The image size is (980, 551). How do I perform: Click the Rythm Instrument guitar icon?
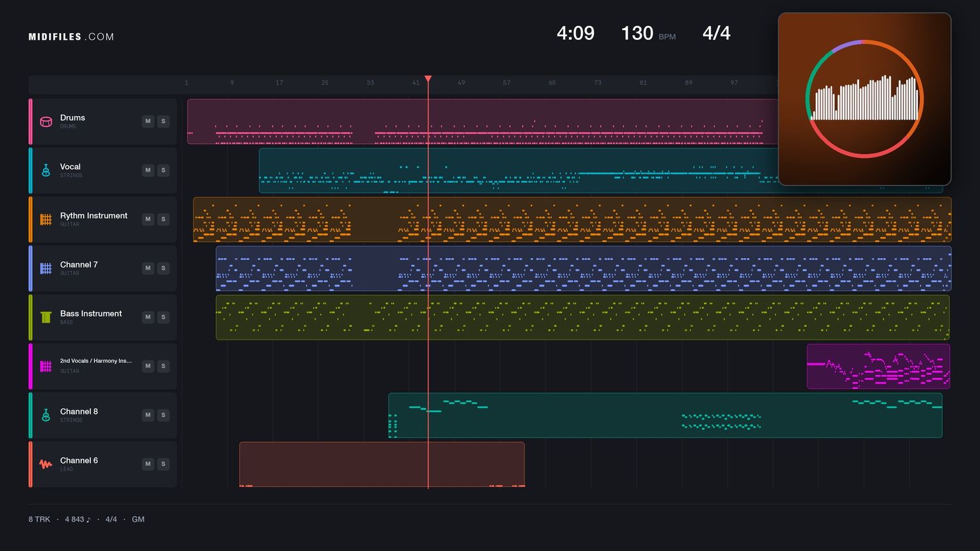coord(46,219)
